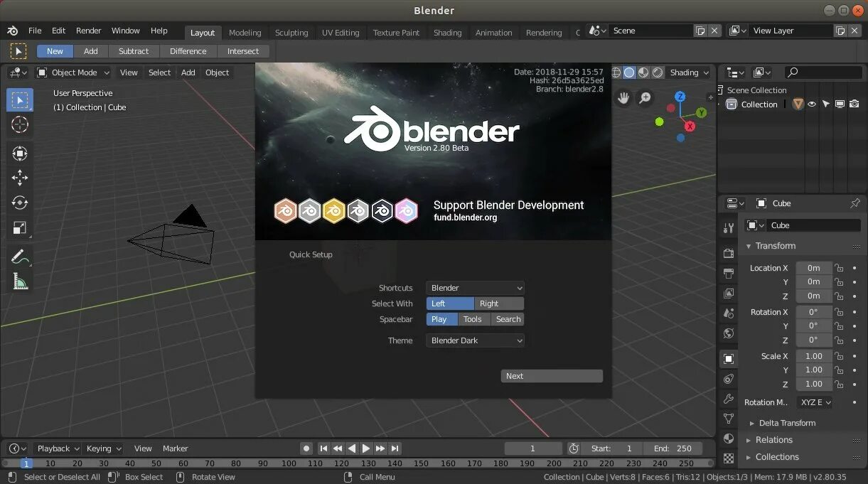This screenshot has height=484, width=868.
Task: Open the Shading options dropdown
Action: pyautogui.click(x=688, y=72)
